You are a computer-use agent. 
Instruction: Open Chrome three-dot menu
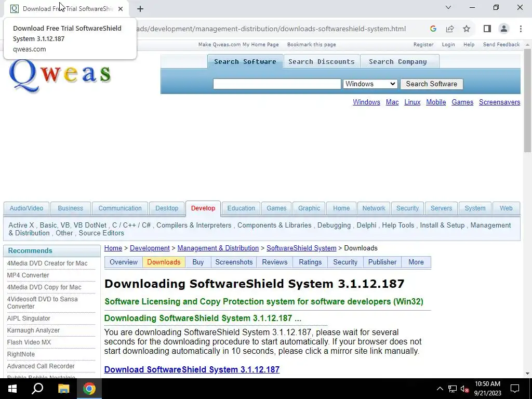(521, 29)
